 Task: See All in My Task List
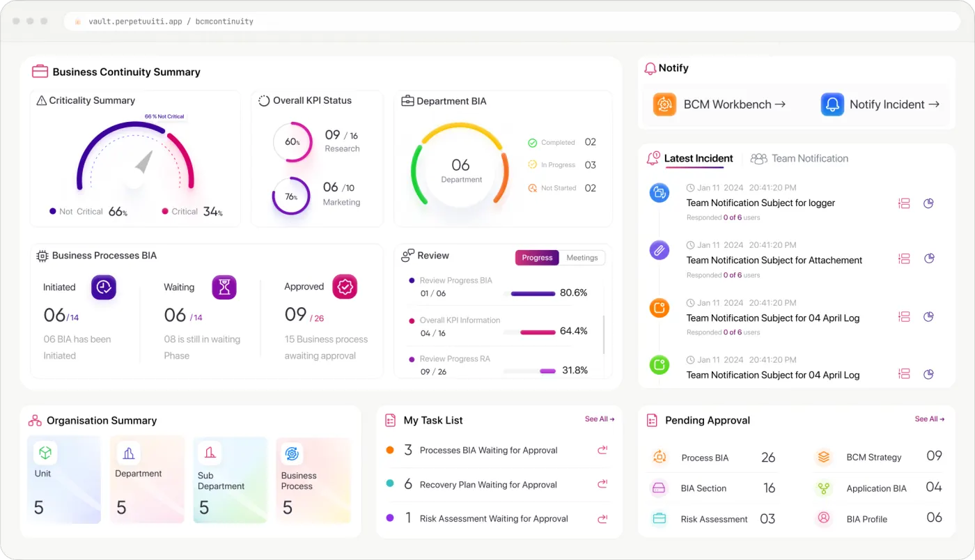tap(600, 419)
